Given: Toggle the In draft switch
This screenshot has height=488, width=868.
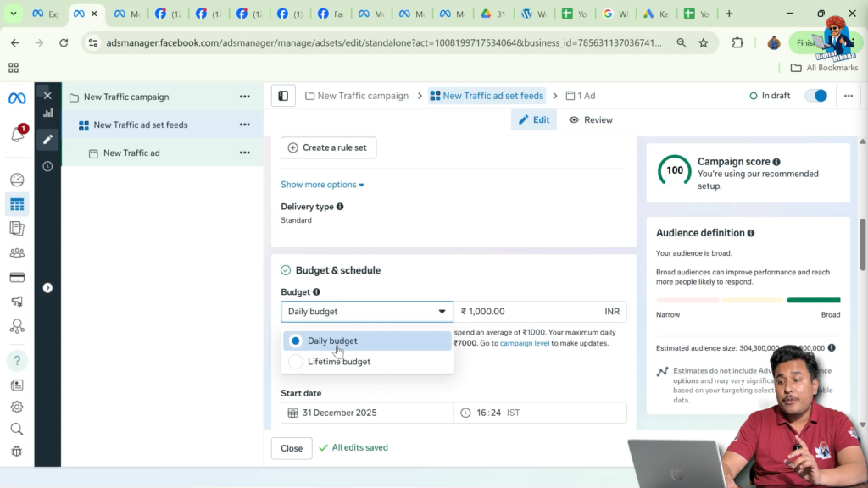Looking at the screenshot, I should pyautogui.click(x=815, y=96).
